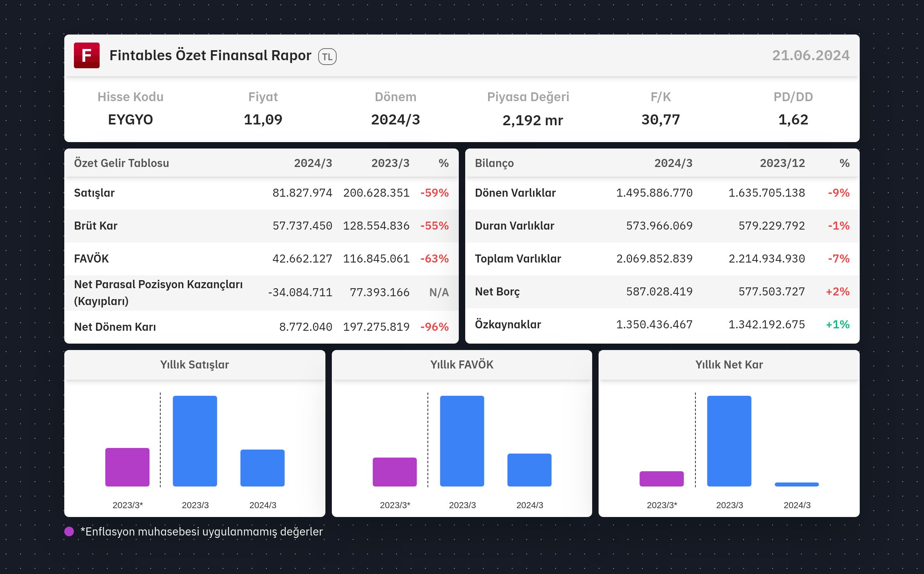Click the Özet Gelir Tablosu header
This screenshot has height=574, width=924.
tap(121, 163)
